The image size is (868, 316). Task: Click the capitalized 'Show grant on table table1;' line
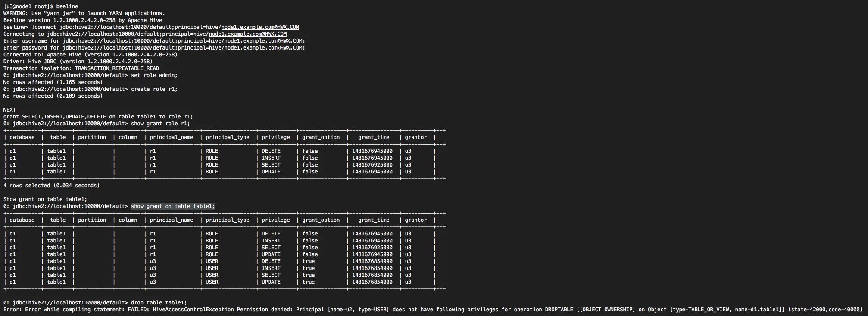tap(45, 199)
